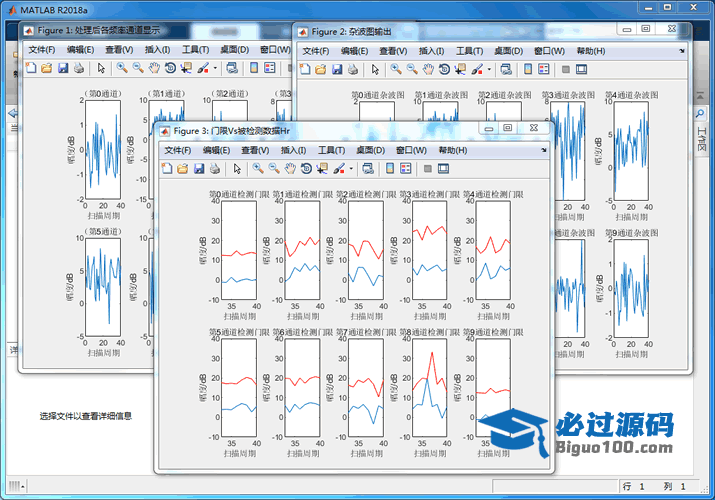Insert legend icon in Figure 2 toolbar
This screenshot has height=500, width=715.
tap(544, 69)
